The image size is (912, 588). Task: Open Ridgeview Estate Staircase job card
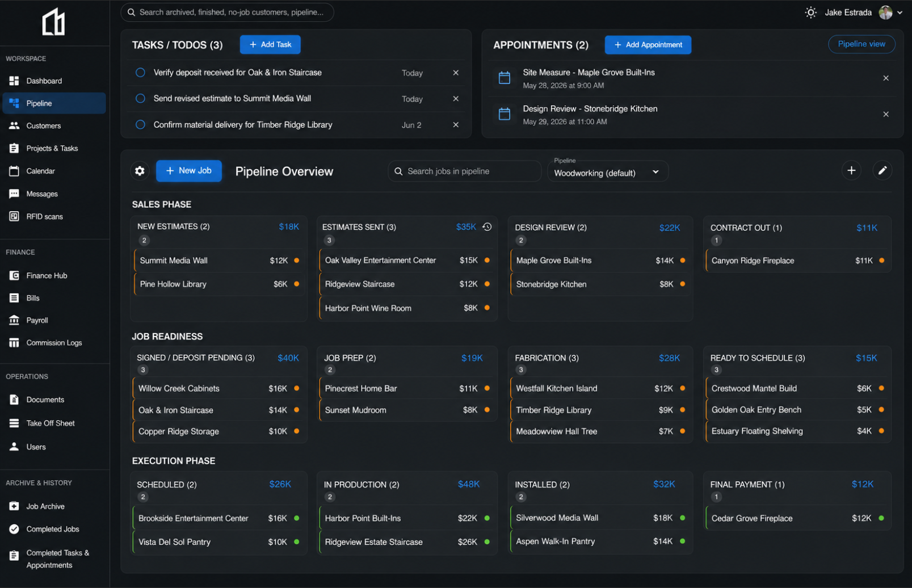(x=407, y=542)
